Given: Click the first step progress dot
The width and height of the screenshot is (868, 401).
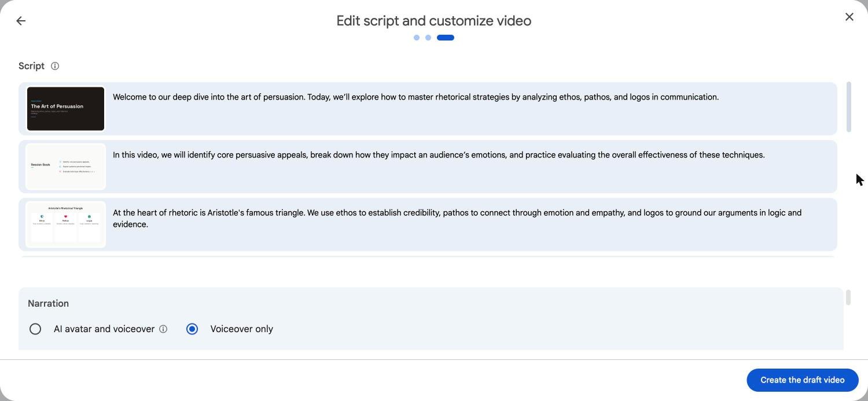Looking at the screenshot, I should [417, 38].
